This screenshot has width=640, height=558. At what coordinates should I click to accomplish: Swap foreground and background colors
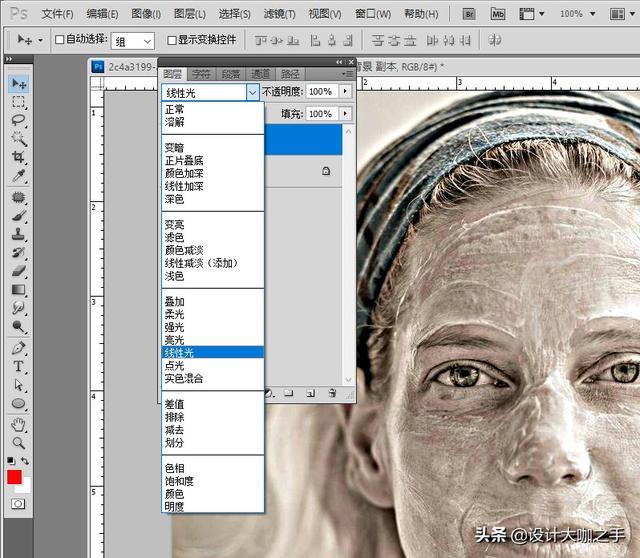point(25,461)
